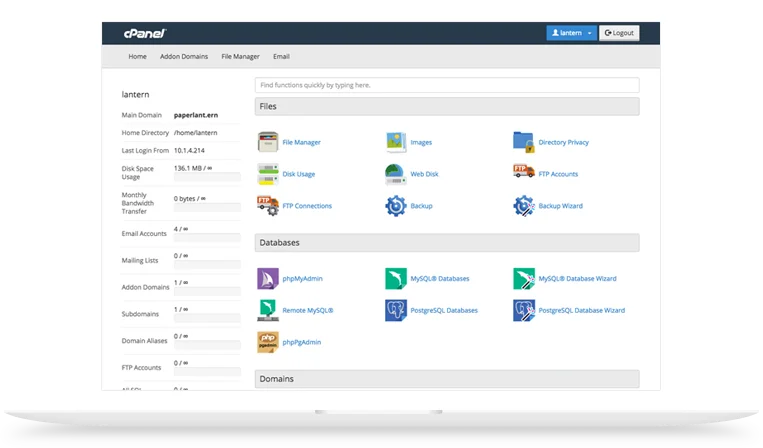
Task: Click the Mailing Lists stat label
Action: [x=140, y=260]
